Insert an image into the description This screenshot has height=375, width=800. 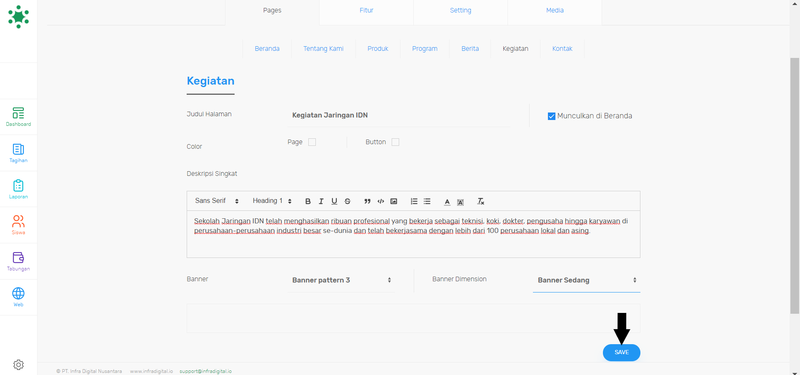[393, 202]
